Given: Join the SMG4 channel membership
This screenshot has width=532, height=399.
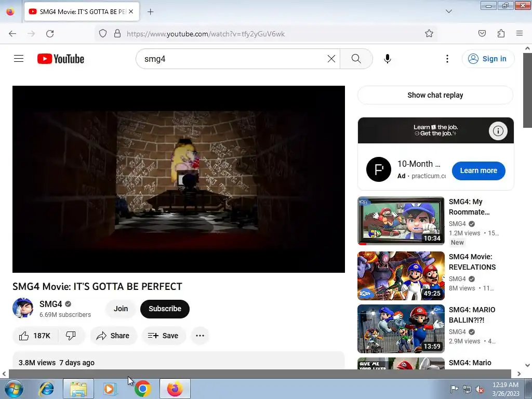Looking at the screenshot, I should (121, 309).
